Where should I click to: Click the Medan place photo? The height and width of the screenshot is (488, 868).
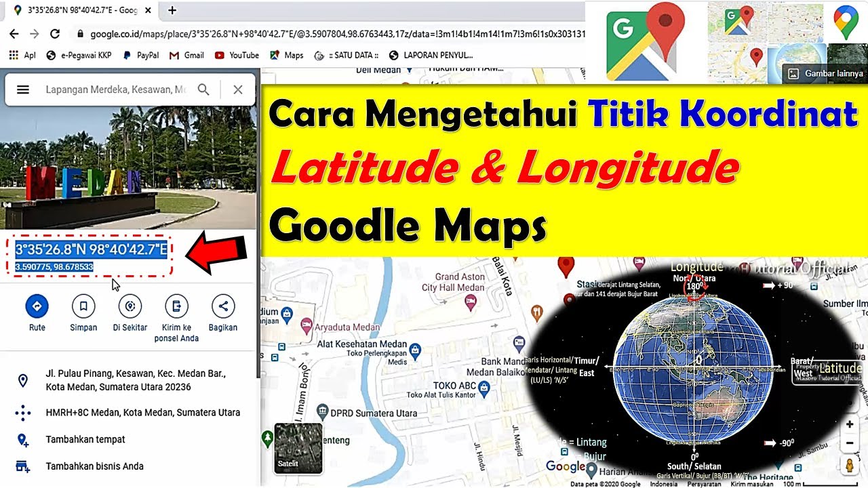pyautogui.click(x=128, y=168)
